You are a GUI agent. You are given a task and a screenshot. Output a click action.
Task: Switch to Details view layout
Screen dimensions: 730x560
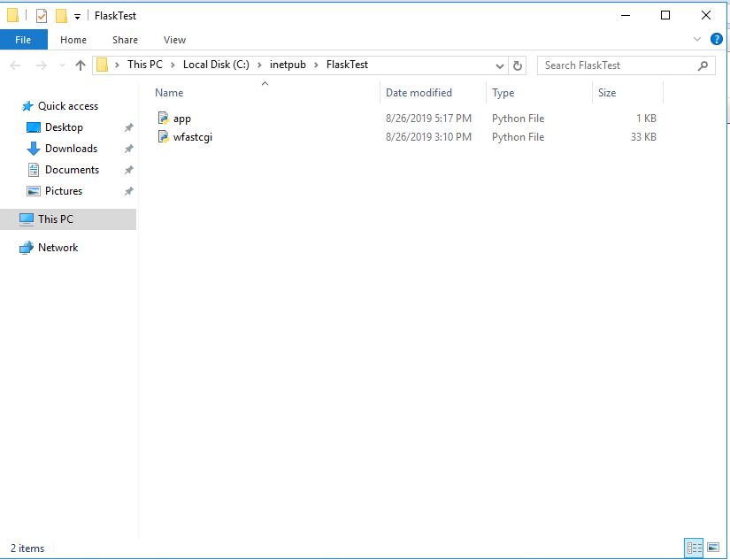pyautogui.click(x=694, y=548)
